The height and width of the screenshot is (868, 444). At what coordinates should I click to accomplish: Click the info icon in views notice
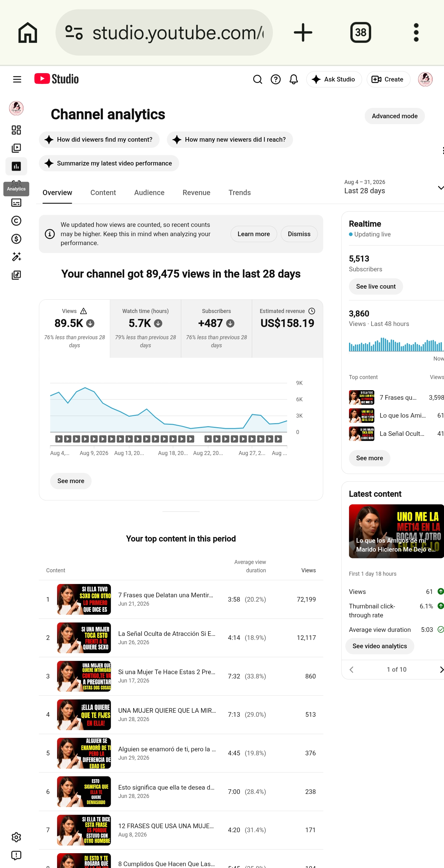(x=50, y=234)
